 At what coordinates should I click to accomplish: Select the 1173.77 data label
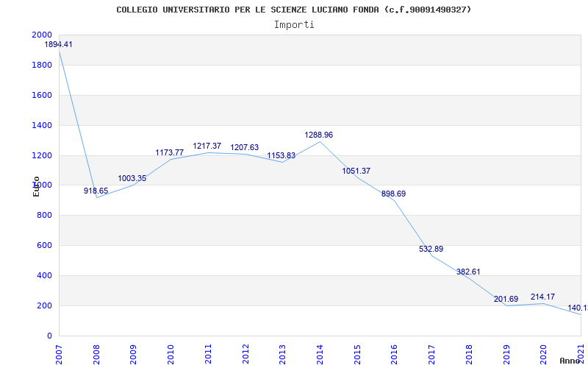[170, 152]
